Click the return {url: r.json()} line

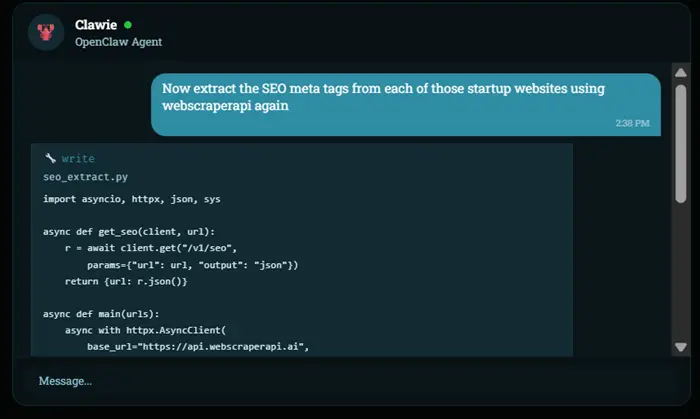[x=126, y=282]
